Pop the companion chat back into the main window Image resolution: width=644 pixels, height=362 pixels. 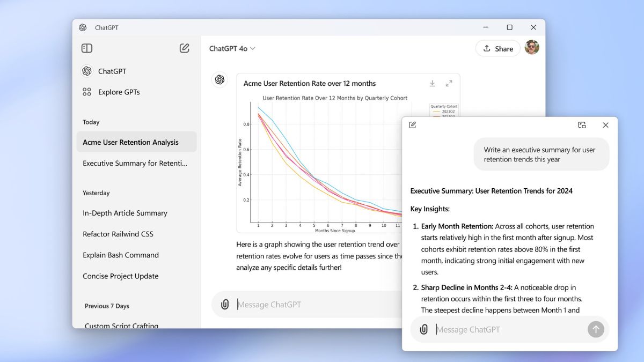582,124
